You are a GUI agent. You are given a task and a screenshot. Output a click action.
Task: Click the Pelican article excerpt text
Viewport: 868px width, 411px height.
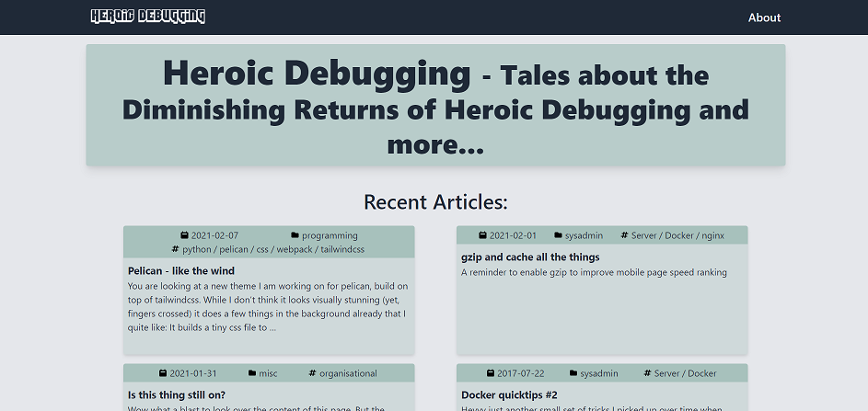[269, 307]
